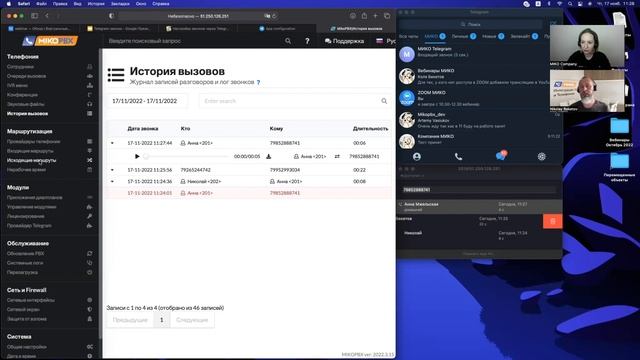Screen dimensions: 640x360
Task: Reload the page in Safari address bar
Action: [274, 16]
